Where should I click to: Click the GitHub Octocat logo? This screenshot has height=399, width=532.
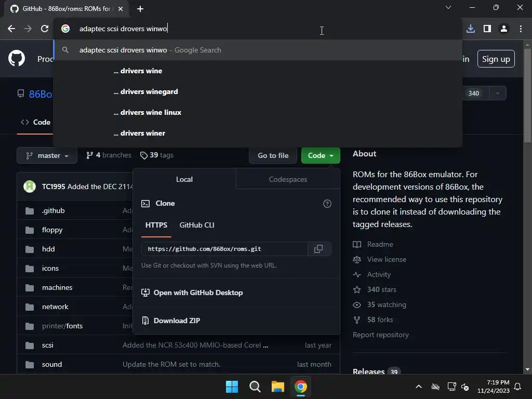point(17,58)
